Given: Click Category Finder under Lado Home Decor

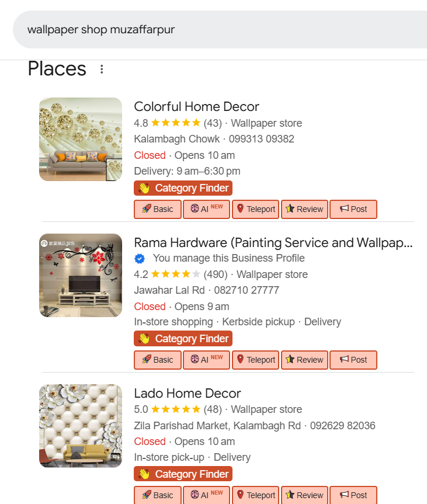Looking at the screenshot, I should pos(183,474).
